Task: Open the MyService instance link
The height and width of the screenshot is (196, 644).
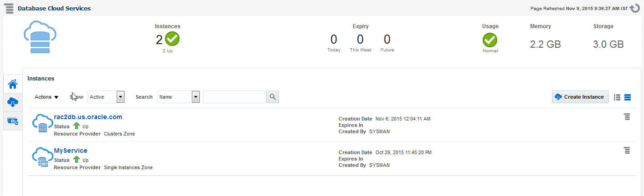Action: click(x=71, y=151)
